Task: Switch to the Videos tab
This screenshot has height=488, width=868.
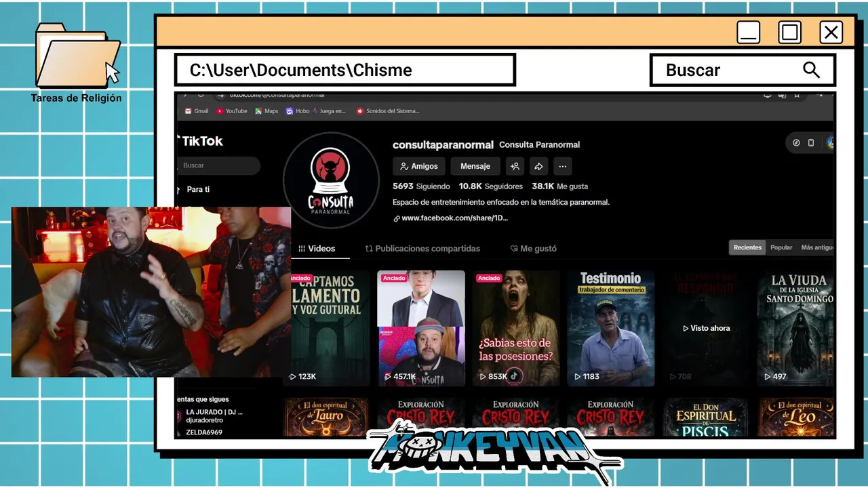Action: pyautogui.click(x=317, y=249)
